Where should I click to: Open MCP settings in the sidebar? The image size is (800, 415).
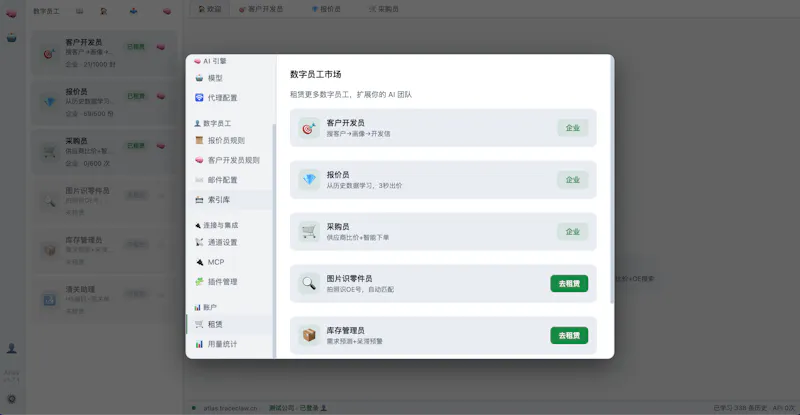229,262
